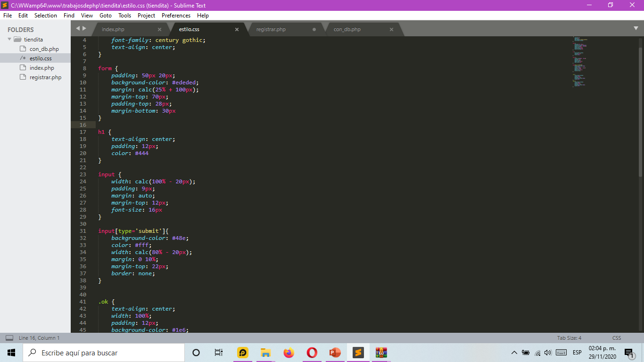The width and height of the screenshot is (644, 362).
Task: Close the con_db.php tab
Action: [x=391, y=29]
